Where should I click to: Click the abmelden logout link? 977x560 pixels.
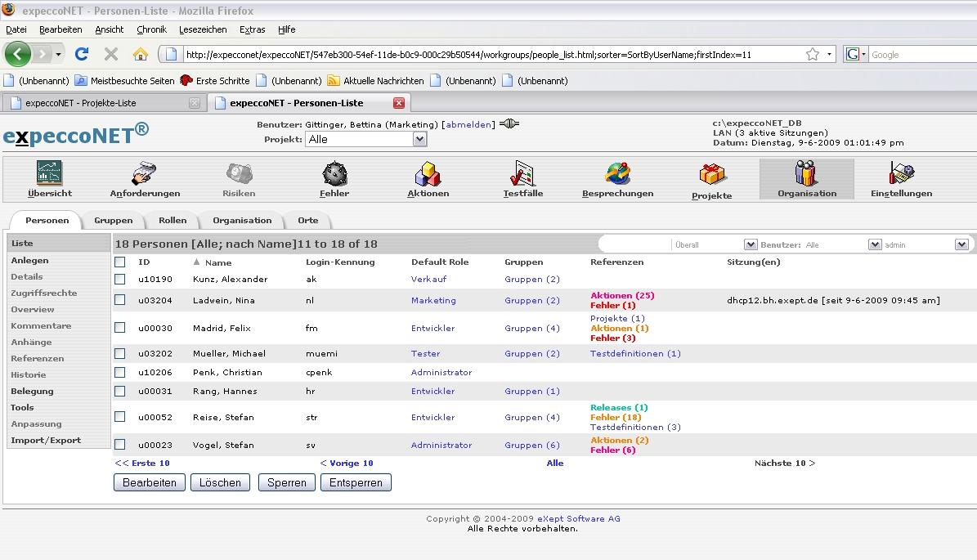click(x=468, y=124)
